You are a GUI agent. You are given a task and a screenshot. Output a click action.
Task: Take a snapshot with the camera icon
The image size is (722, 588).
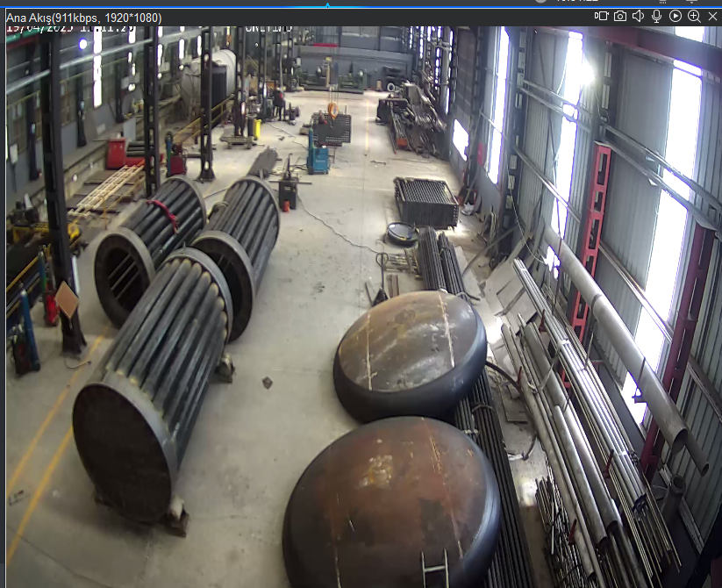pyautogui.click(x=620, y=16)
